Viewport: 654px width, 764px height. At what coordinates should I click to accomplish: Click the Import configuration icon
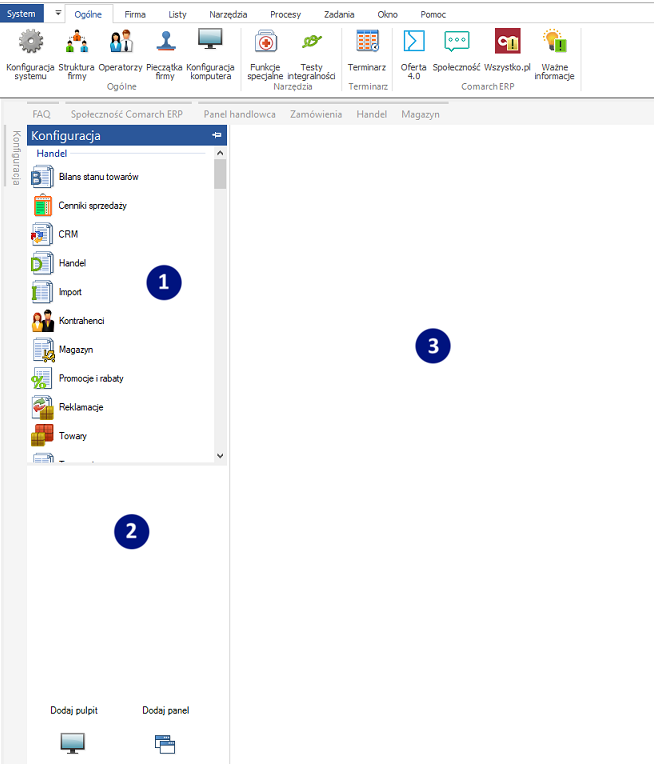coord(42,292)
